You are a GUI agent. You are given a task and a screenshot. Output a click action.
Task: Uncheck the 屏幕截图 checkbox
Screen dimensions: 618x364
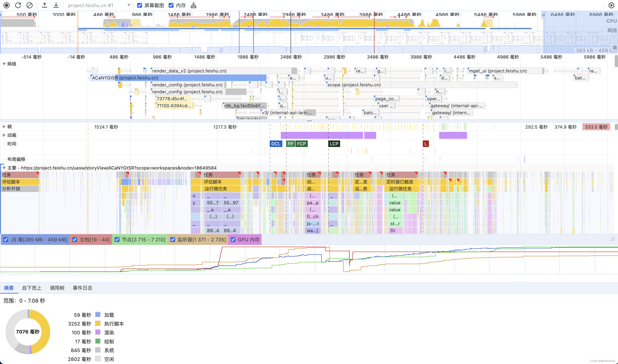click(140, 5)
